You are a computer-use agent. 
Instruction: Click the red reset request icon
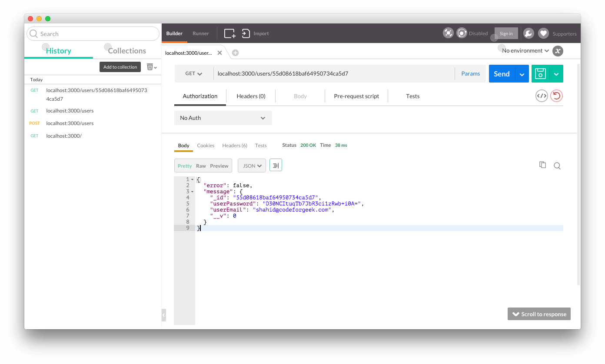pos(556,96)
